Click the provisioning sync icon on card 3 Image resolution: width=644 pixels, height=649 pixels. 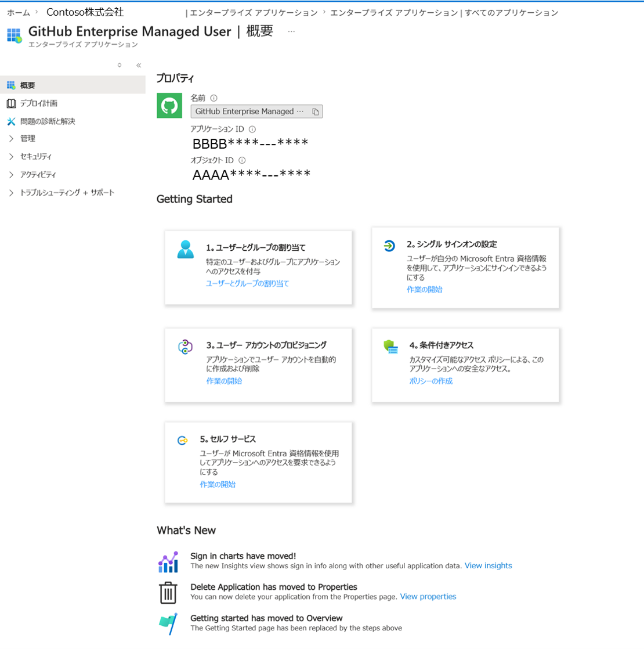pos(185,347)
